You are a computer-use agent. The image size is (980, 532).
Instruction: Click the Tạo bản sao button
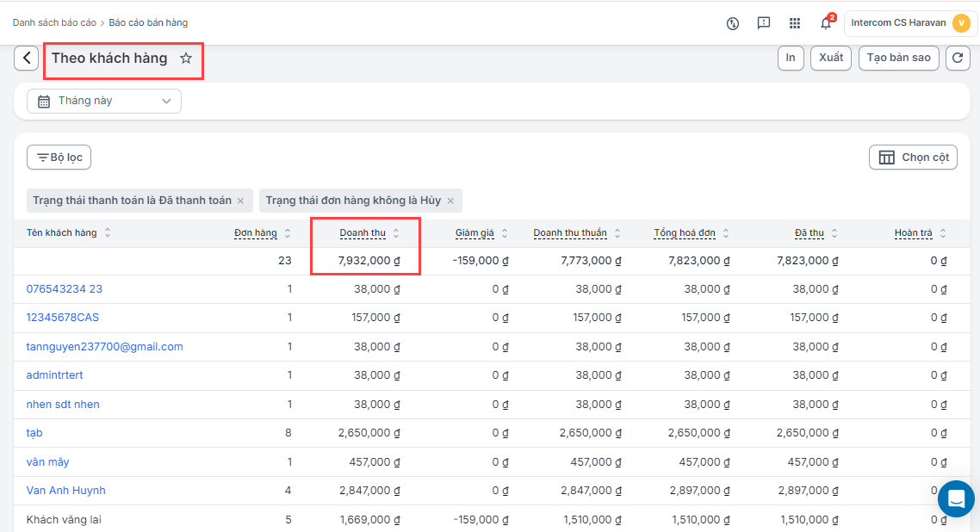click(898, 58)
